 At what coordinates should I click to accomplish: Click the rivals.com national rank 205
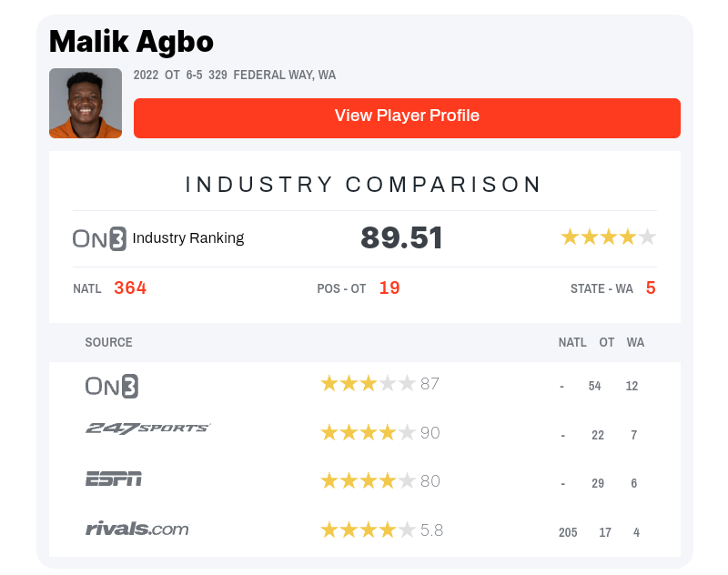568,532
